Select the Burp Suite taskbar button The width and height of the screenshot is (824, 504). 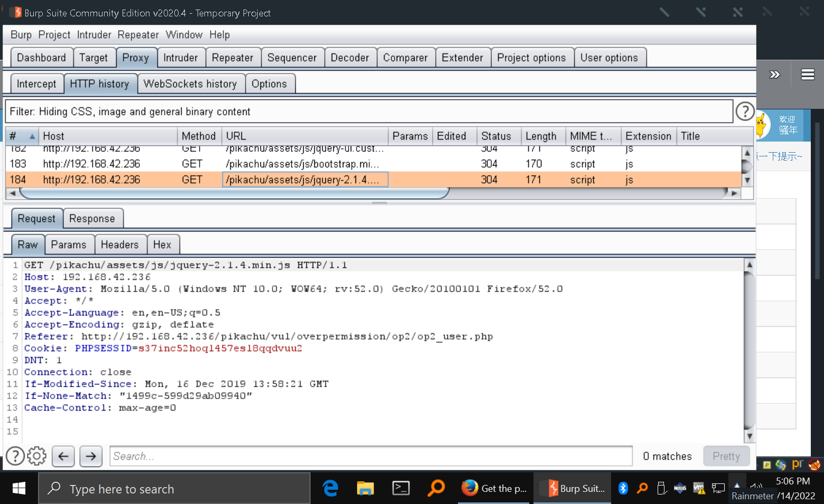573,488
